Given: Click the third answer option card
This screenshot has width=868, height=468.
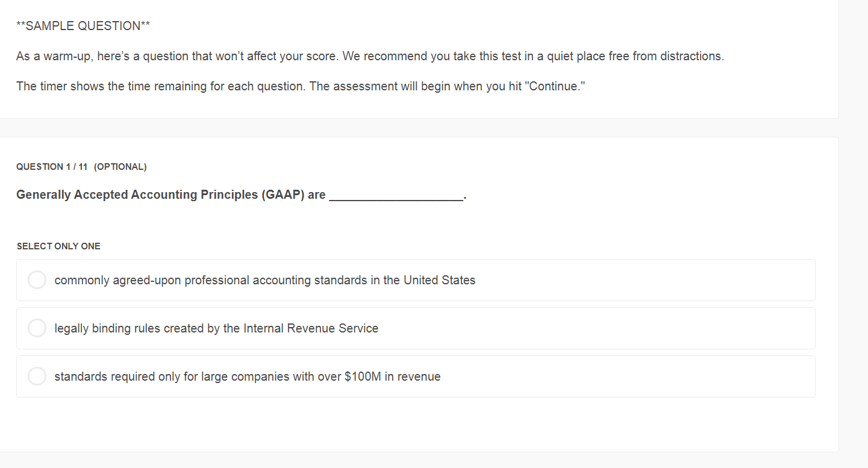Looking at the screenshot, I should [x=416, y=376].
